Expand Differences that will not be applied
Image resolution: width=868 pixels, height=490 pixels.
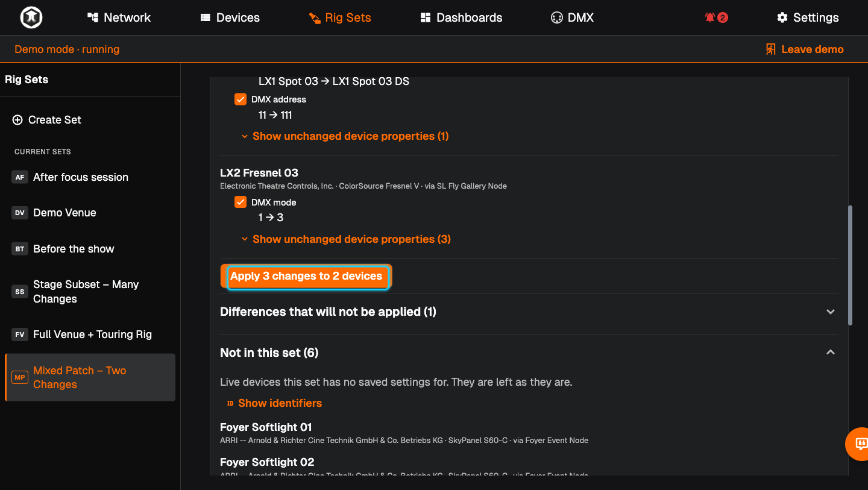point(529,312)
